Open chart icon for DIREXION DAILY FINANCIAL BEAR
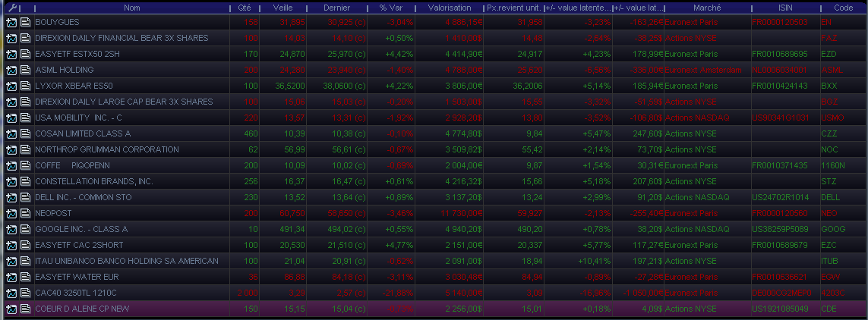The height and width of the screenshot is (320, 868). 11,38
